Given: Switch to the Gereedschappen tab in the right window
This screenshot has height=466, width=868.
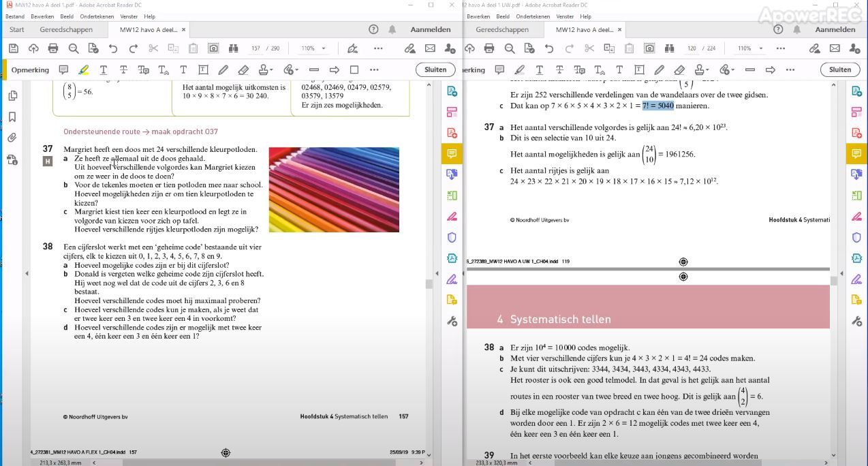Looking at the screenshot, I should (x=502, y=30).
